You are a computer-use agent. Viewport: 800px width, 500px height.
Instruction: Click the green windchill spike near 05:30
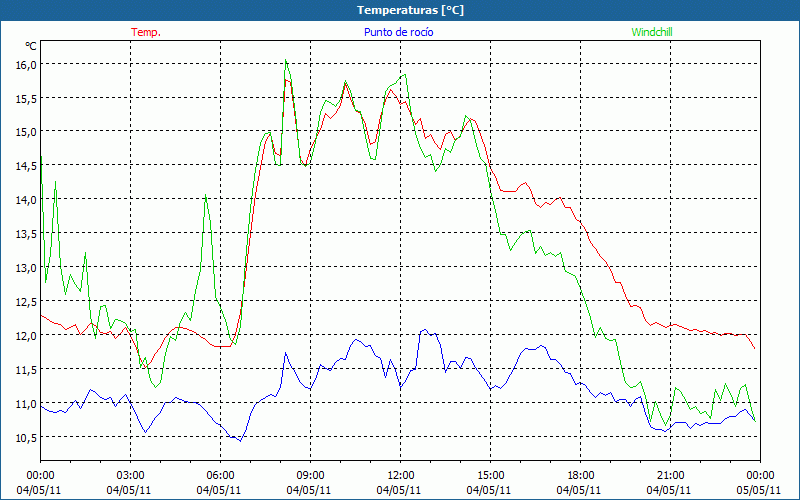pyautogui.click(x=205, y=194)
